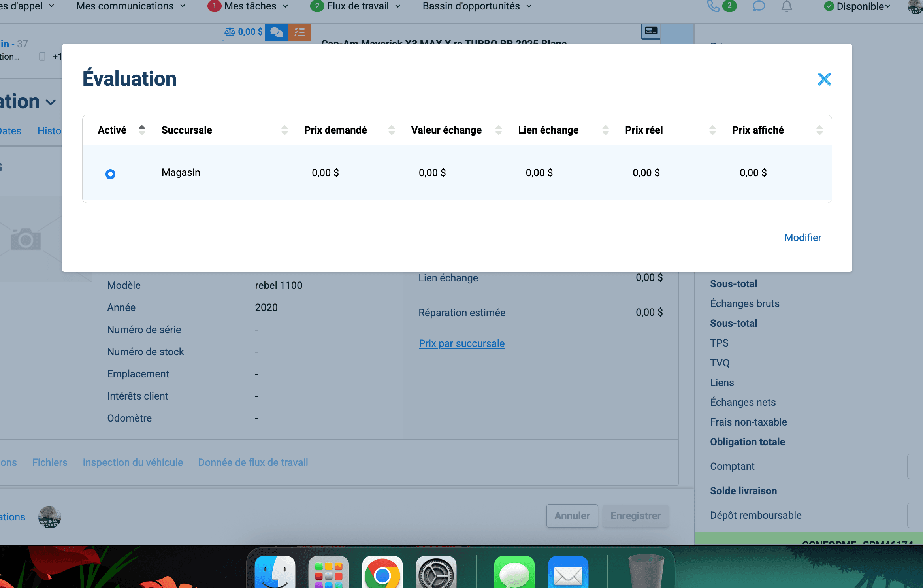The height and width of the screenshot is (588, 923).
Task: Click the Modifier link in the dialog
Action: [x=802, y=237]
